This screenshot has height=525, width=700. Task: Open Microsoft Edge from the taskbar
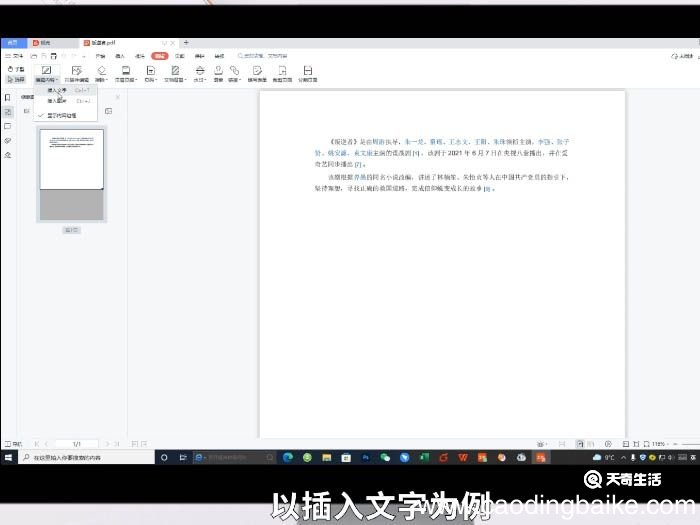coord(288,457)
